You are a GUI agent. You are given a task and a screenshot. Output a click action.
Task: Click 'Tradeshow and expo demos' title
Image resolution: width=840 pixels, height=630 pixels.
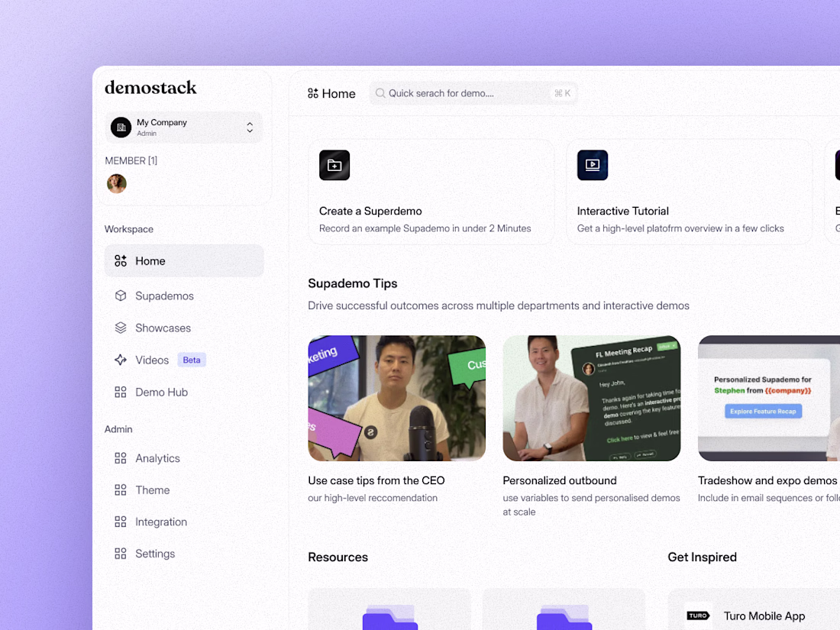click(x=767, y=480)
